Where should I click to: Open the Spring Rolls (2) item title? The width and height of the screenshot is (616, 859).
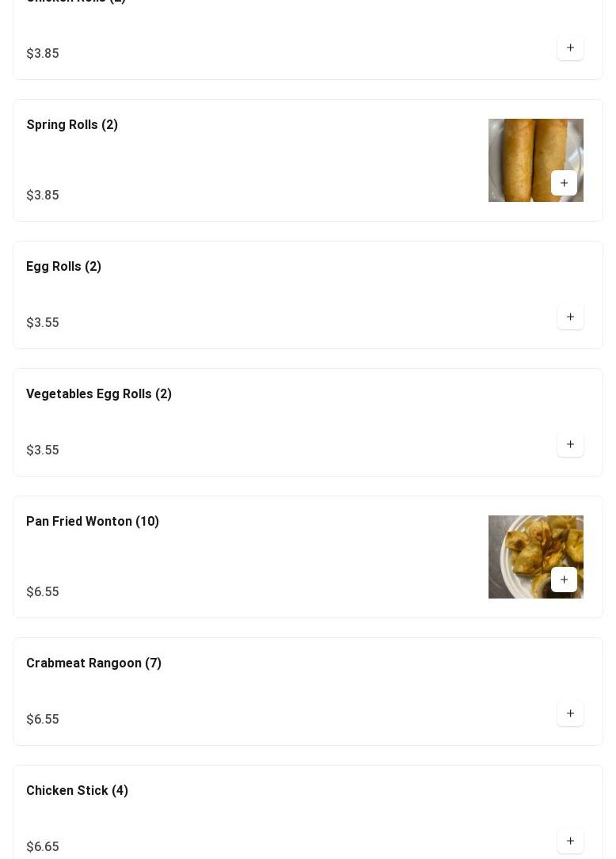(72, 125)
